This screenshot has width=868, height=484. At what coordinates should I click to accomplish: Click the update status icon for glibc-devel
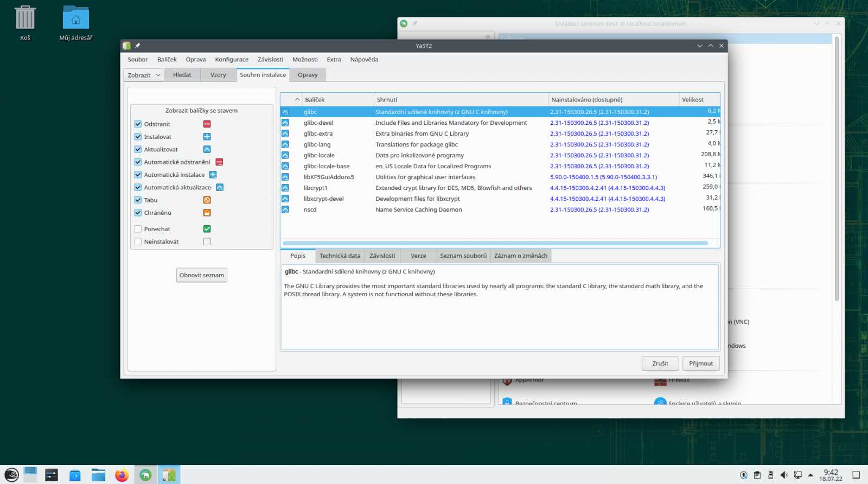[285, 123]
